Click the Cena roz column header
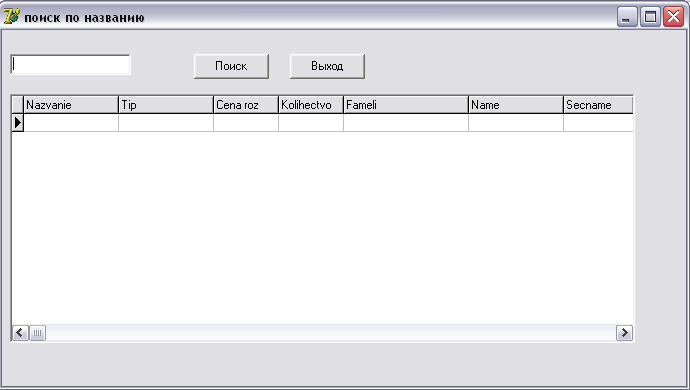The image size is (690, 390). [x=246, y=105]
